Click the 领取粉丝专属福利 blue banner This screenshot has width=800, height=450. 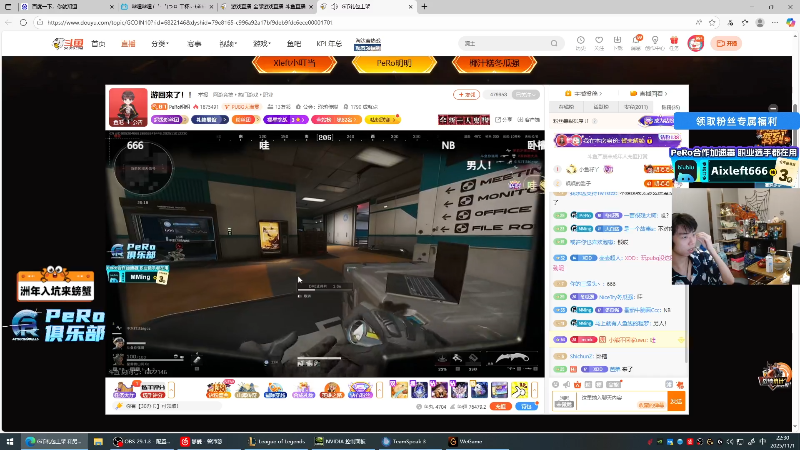736,121
